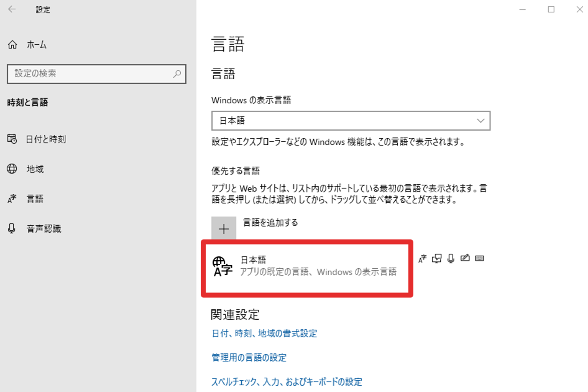The width and height of the screenshot is (588, 392).
Task: Select the microphone icon beside 音声認識
Action: click(x=12, y=228)
